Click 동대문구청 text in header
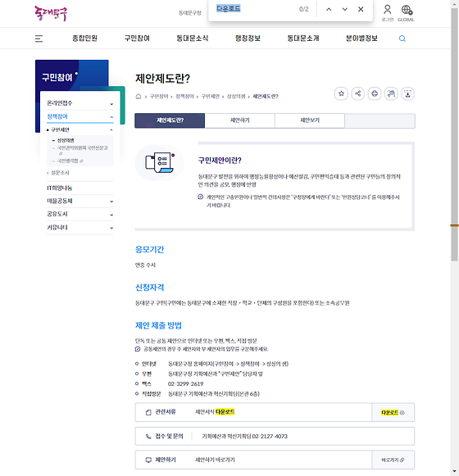Viewport: 459px width, 476px height. click(x=190, y=13)
